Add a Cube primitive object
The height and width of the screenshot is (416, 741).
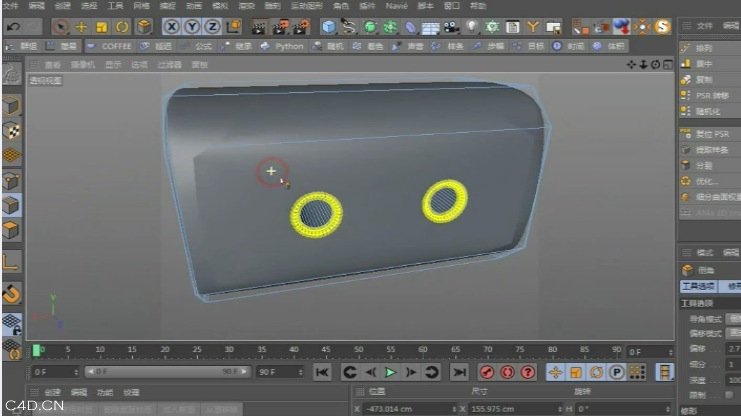(x=328, y=27)
